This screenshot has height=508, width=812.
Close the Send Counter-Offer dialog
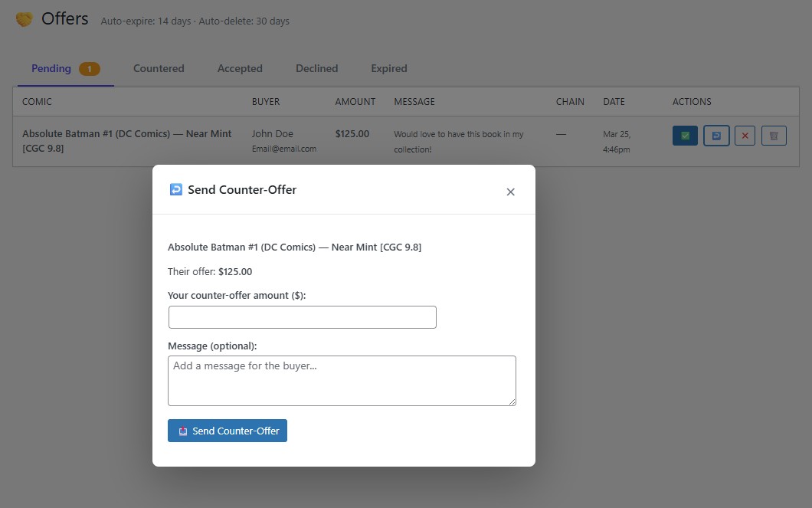[510, 192]
